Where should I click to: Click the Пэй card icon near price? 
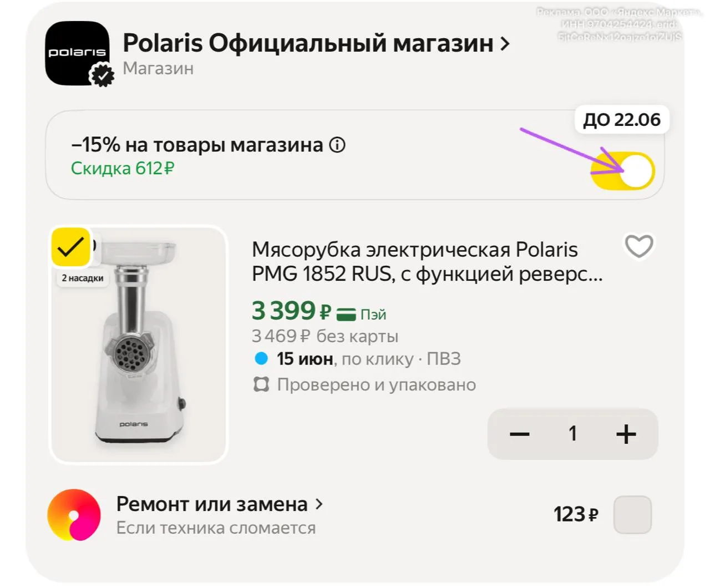click(346, 315)
